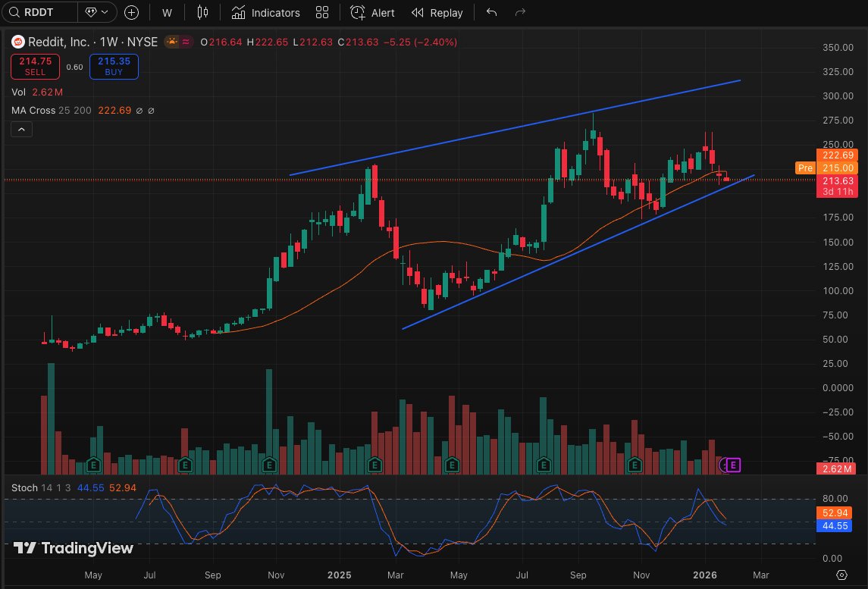Viewport: 868px width, 589px height.
Task: Click the O216.64 open value
Action: (x=221, y=42)
